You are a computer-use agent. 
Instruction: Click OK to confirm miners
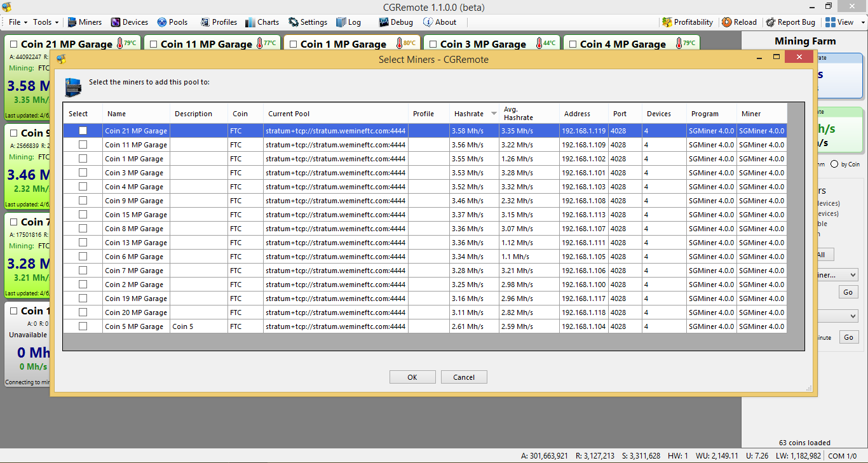point(412,377)
